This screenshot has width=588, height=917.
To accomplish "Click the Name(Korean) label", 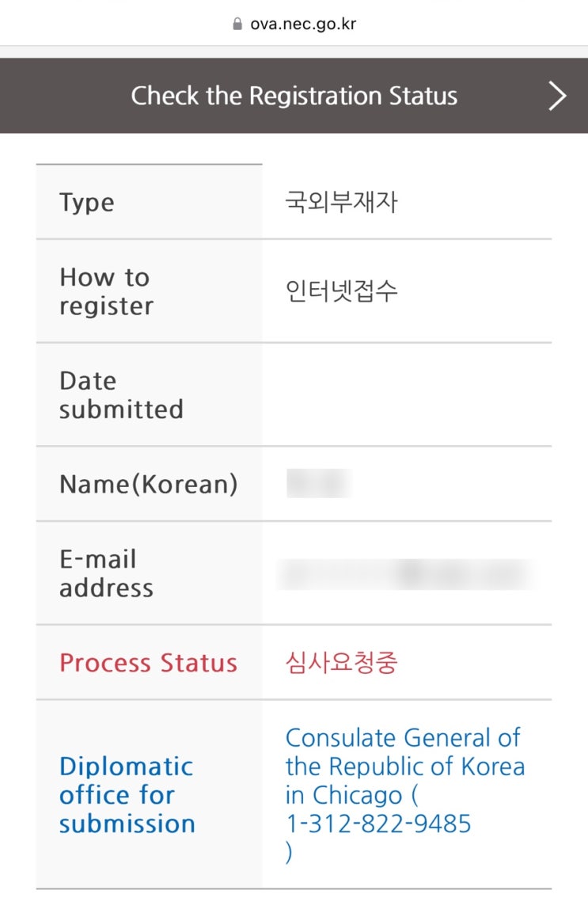I will (x=149, y=484).
